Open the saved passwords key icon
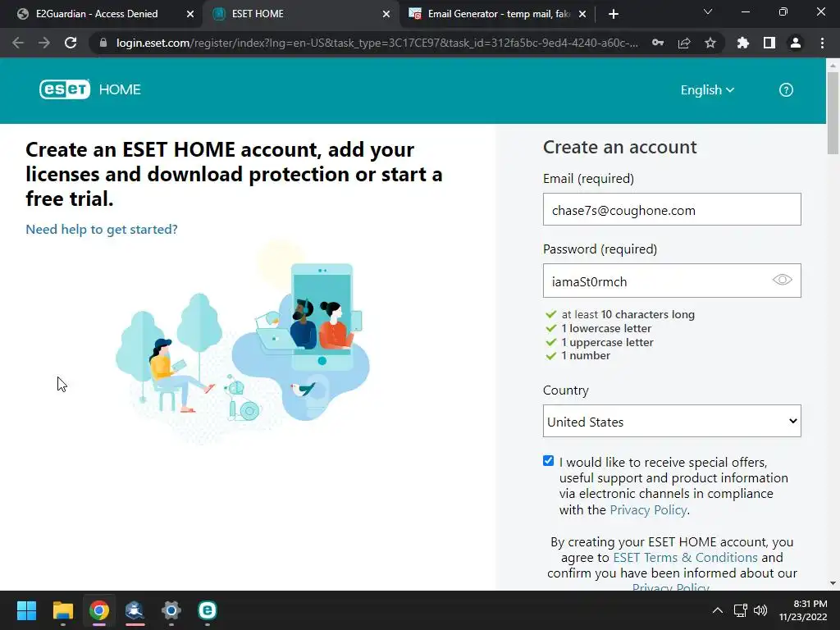The height and width of the screenshot is (630, 840). coord(658,43)
